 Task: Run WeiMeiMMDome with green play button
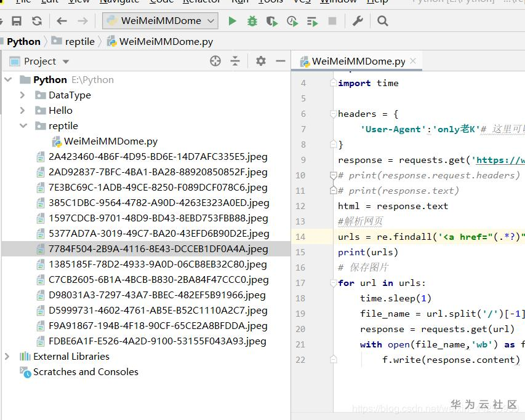pyautogui.click(x=232, y=21)
